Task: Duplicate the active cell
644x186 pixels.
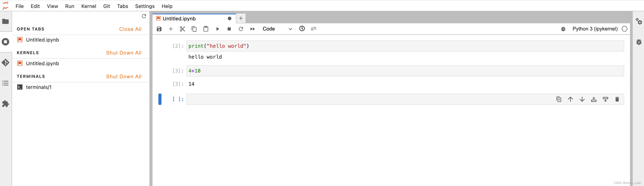Action: (559, 99)
